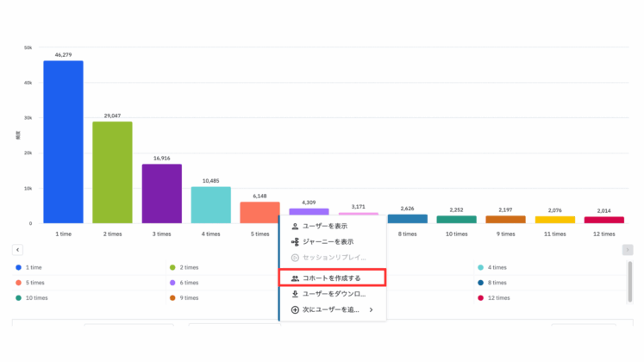Viewport: 644px width, 362px height.
Task: Click the greyed-out session replay icon
Action: click(295, 258)
